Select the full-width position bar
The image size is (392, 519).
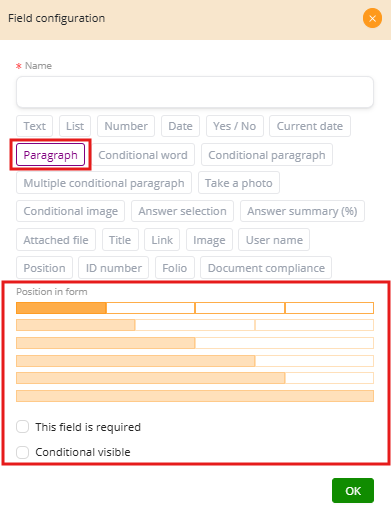[x=195, y=396]
